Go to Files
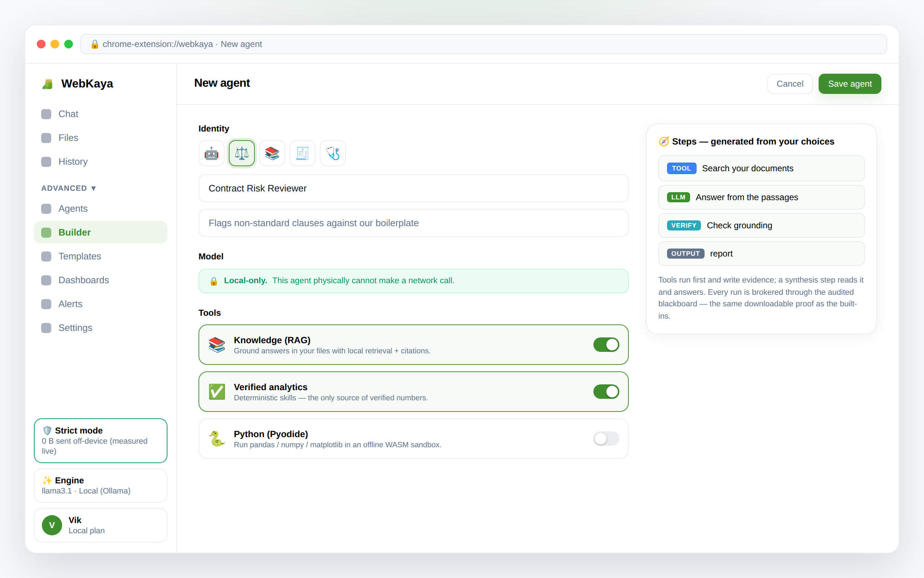 coord(101,138)
